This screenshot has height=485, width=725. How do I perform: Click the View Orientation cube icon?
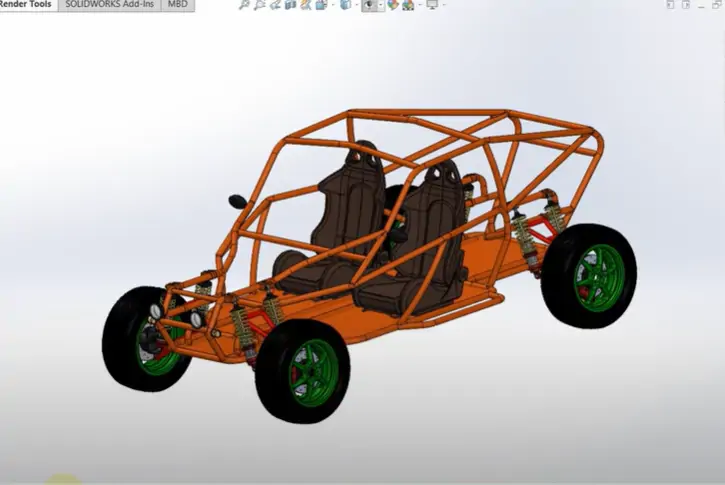(321, 5)
